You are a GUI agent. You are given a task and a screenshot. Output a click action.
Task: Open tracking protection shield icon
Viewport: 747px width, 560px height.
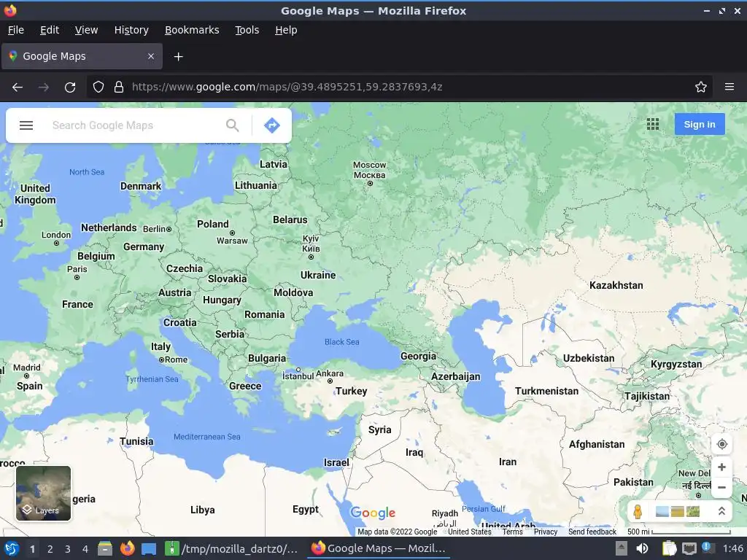pyautogui.click(x=98, y=87)
